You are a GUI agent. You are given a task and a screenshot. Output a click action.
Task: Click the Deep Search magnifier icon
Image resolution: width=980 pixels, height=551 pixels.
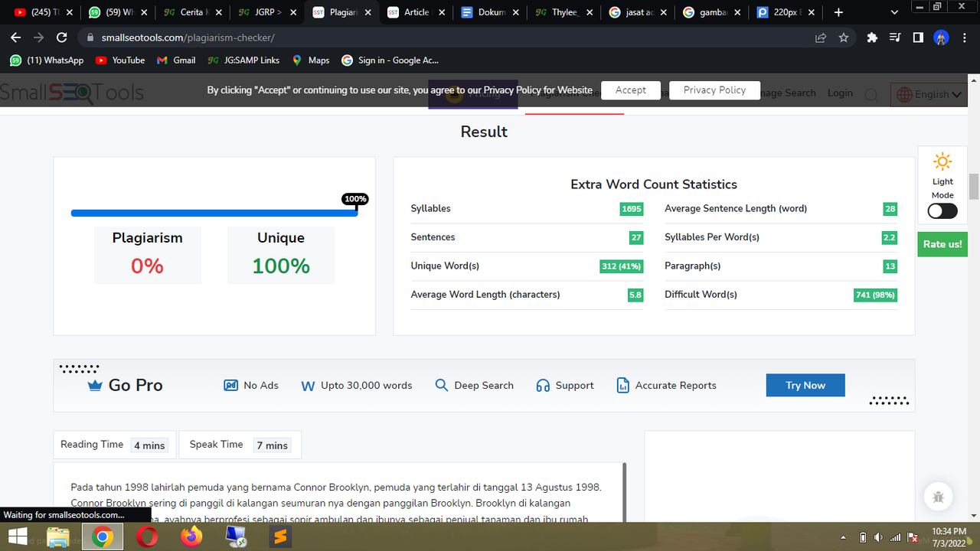(x=442, y=385)
